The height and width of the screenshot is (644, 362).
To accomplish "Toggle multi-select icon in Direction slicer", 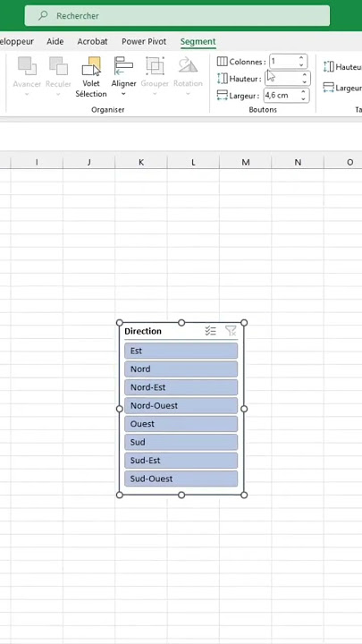I will (x=211, y=331).
